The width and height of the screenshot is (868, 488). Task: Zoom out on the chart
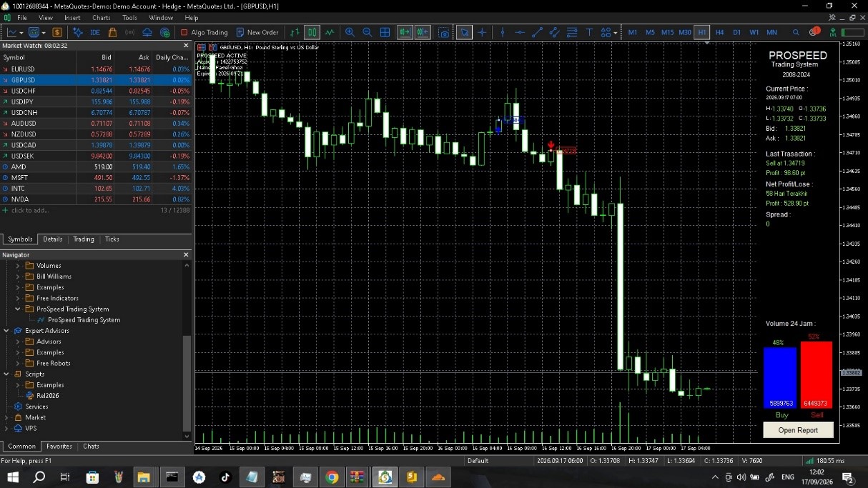coord(368,32)
